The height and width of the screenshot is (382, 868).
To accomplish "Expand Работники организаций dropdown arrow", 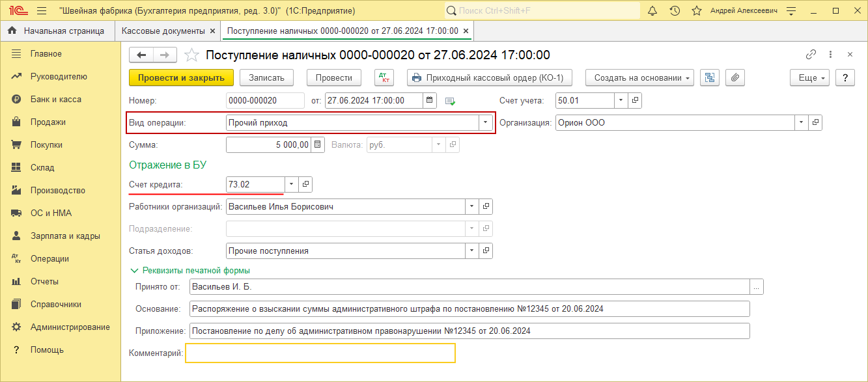I will pos(471,206).
